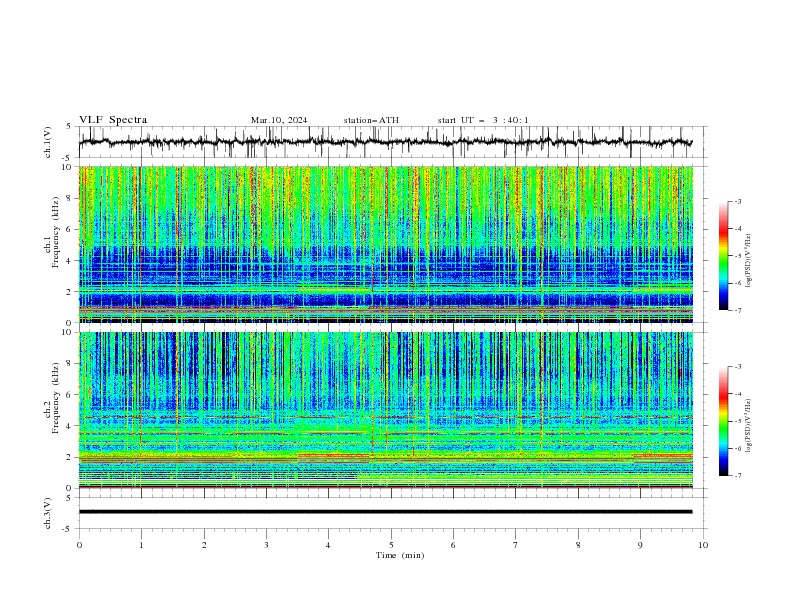792x612 pixels.
Task: Click the 'ch.3(V)' axis label
Action: point(48,514)
